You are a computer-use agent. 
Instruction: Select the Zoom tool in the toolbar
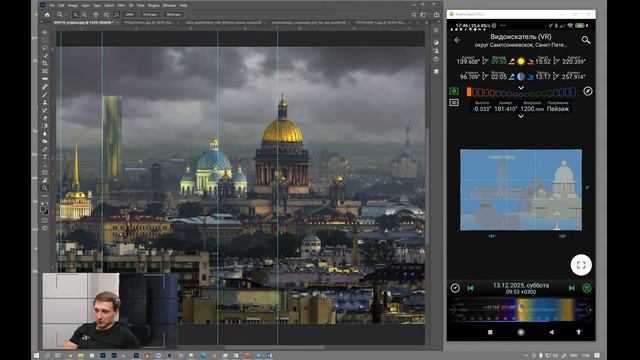click(44, 188)
